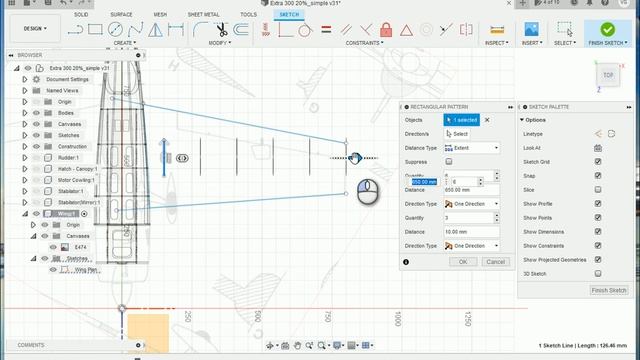Screen dimensions: 640x360
Task: Open the second Direction Type dropdown
Action: click(x=472, y=246)
